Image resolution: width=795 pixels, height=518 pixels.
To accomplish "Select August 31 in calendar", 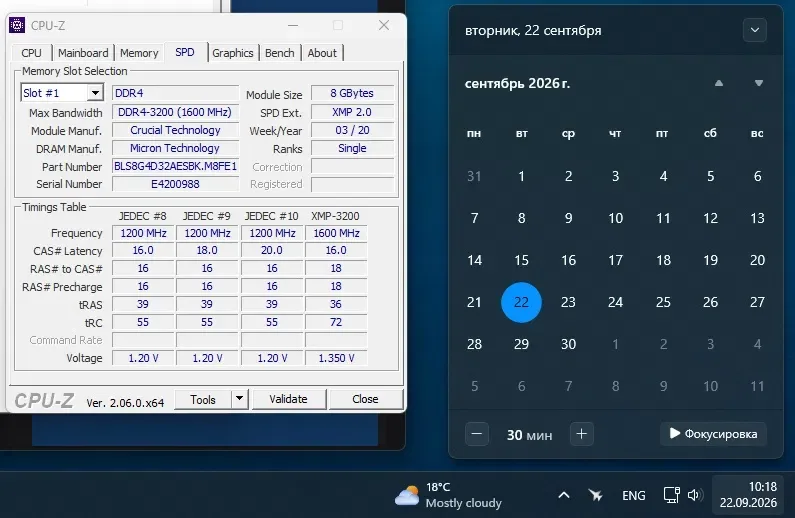I will [x=474, y=176].
